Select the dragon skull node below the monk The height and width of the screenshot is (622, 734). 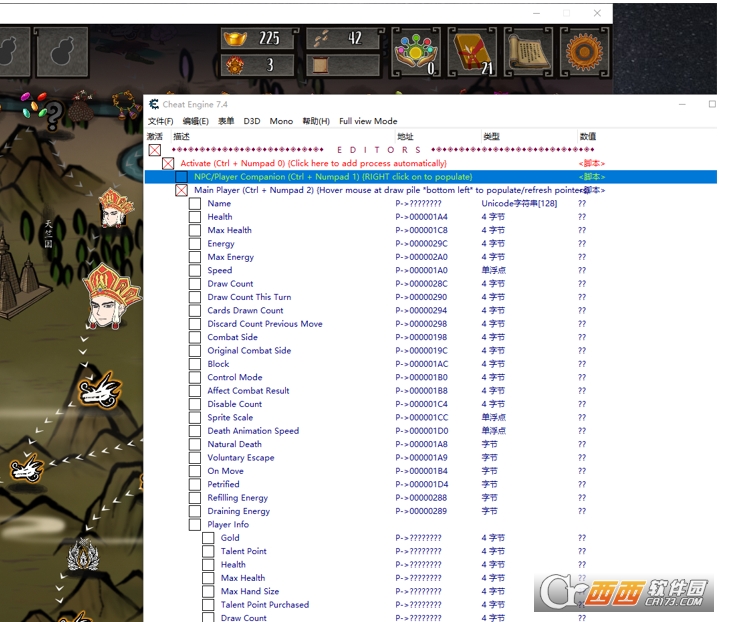click(x=101, y=387)
